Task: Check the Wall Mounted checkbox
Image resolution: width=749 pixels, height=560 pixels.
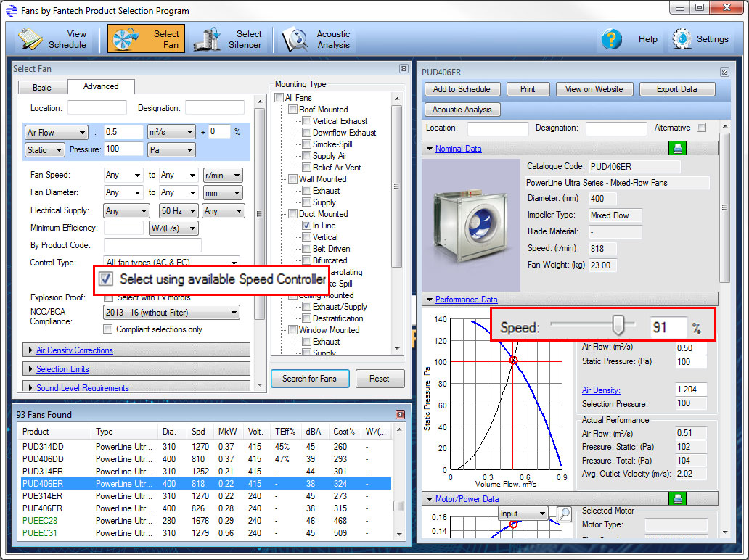Action: coord(292,179)
